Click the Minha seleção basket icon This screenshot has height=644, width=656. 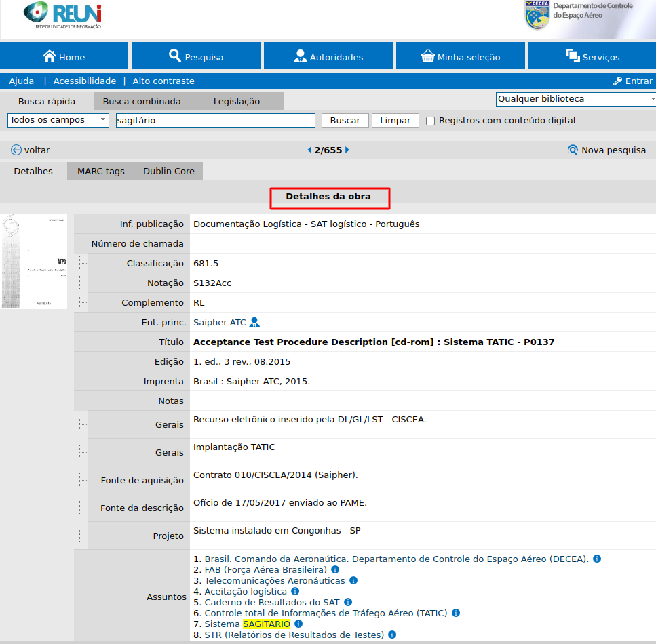click(x=427, y=56)
